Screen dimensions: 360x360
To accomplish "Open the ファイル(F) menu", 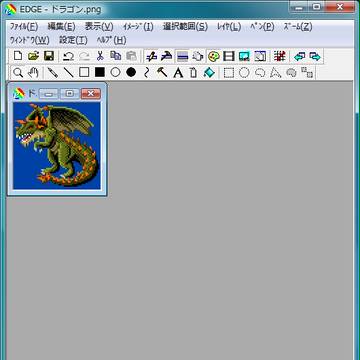I will (x=24, y=27).
